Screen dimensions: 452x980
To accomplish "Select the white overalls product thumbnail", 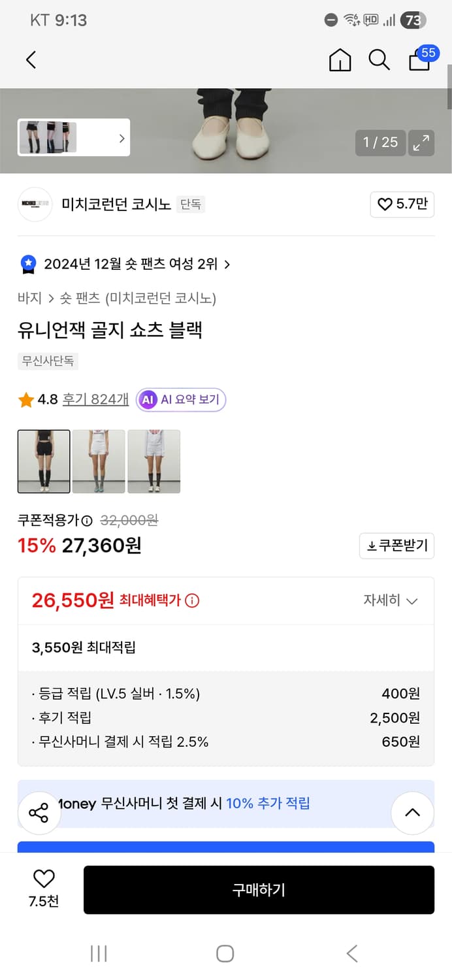I will (x=154, y=461).
